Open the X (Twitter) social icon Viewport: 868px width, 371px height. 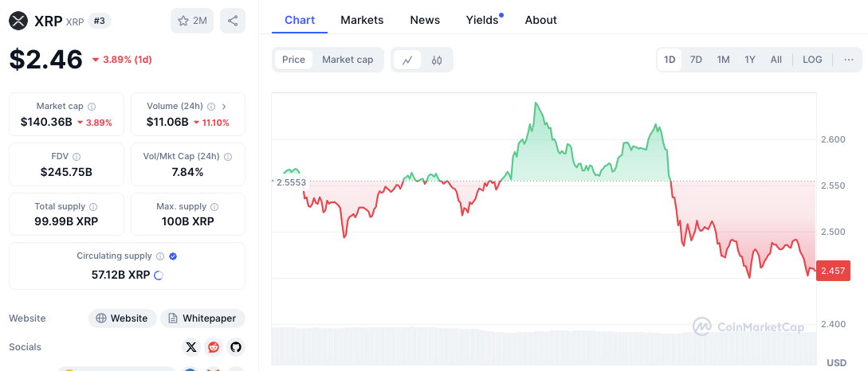coord(190,347)
